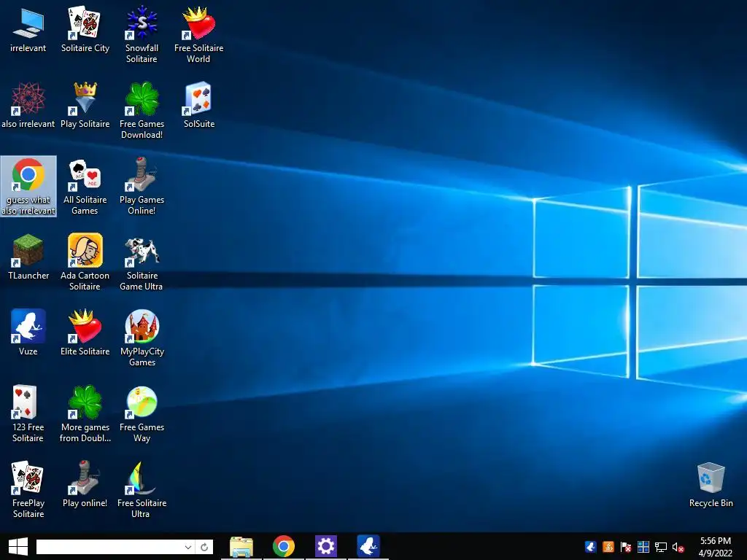Click the orange Java tray icon
The width and height of the screenshot is (747, 560).
click(608, 547)
